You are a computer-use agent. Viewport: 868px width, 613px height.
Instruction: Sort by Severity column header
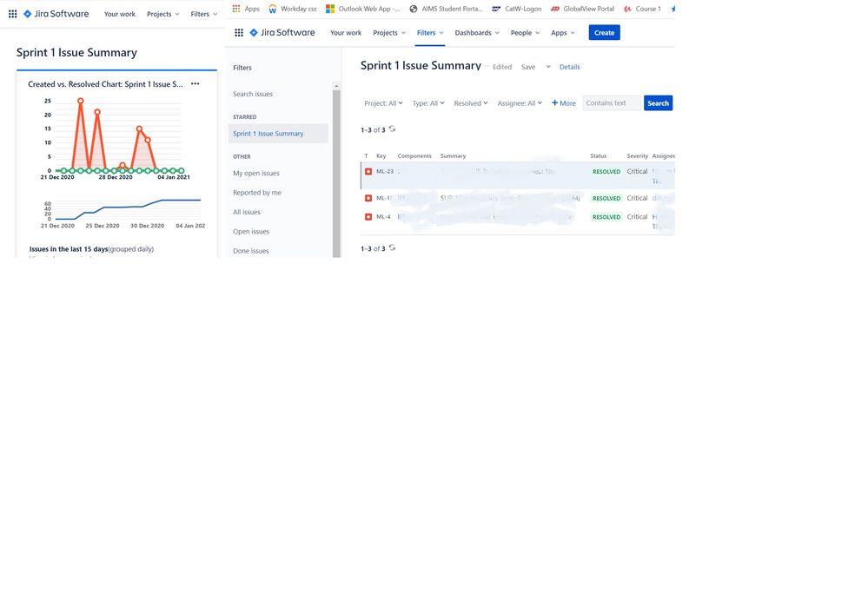click(x=637, y=156)
